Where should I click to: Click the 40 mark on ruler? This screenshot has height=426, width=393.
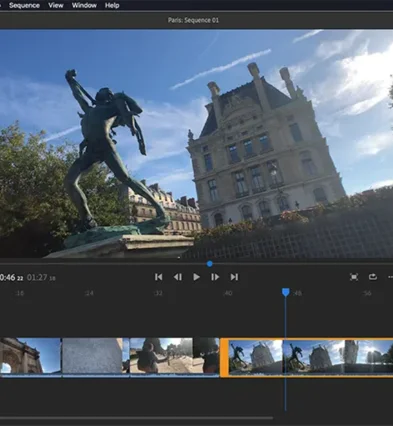coord(228,293)
